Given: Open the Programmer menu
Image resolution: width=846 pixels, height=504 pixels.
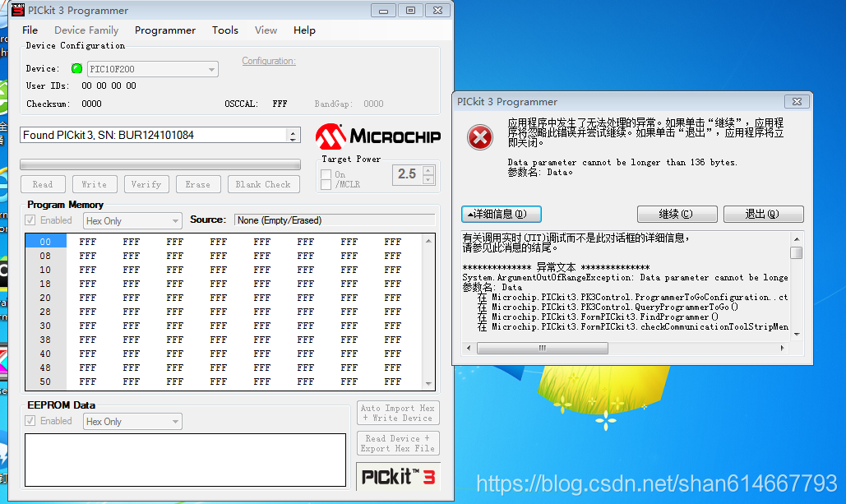Looking at the screenshot, I should tap(165, 30).
